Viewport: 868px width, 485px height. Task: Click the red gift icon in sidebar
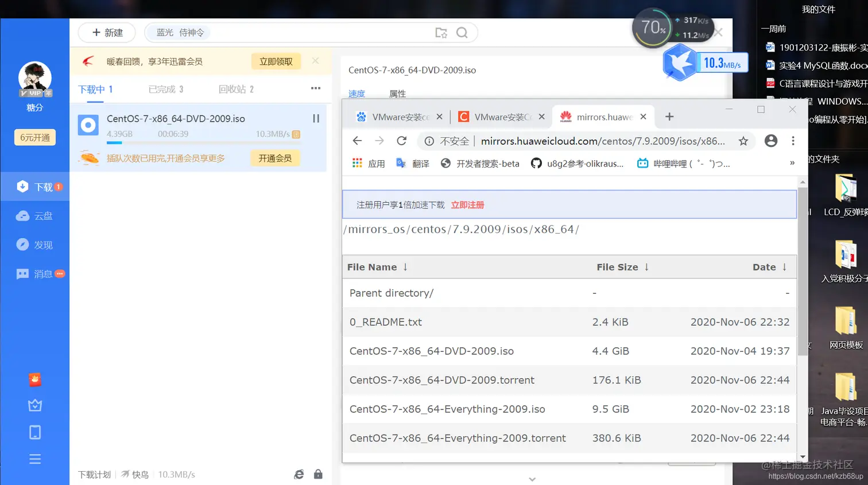(35, 379)
